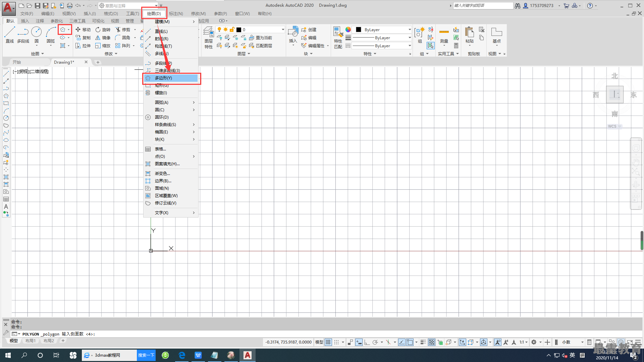Click the Mirror (镜像) tool
The height and width of the screenshot is (362, 644).
tap(103, 38)
